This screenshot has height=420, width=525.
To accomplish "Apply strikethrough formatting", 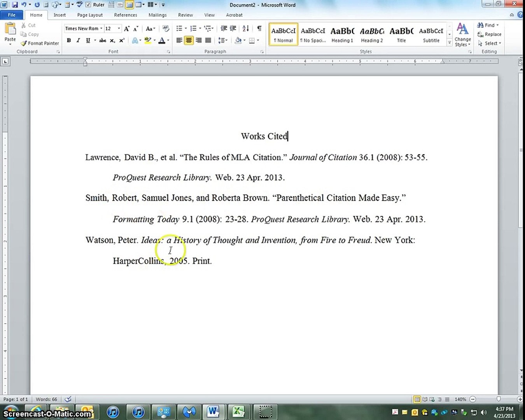I will click(x=102, y=40).
